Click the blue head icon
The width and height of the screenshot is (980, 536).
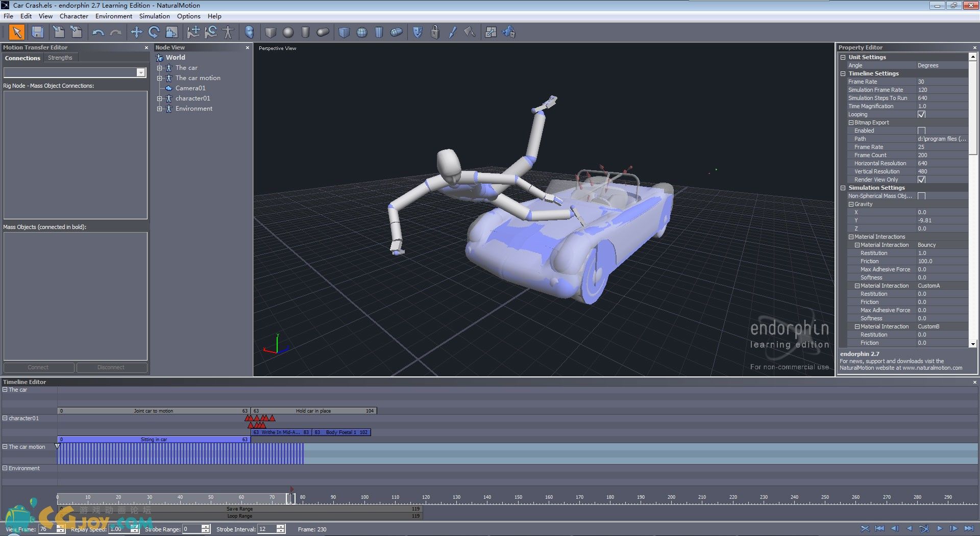pos(249,32)
